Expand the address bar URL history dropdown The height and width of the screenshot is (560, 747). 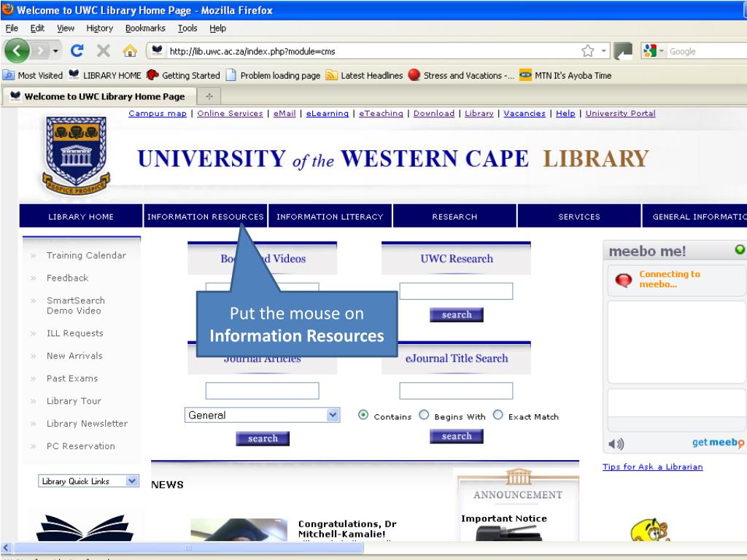point(603,51)
